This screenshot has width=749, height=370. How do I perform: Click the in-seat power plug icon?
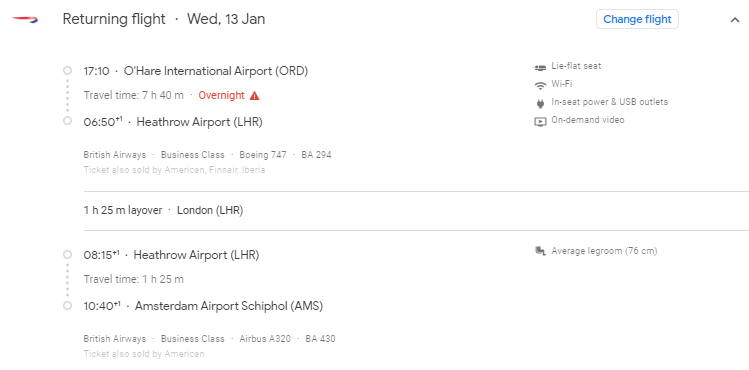pos(540,103)
